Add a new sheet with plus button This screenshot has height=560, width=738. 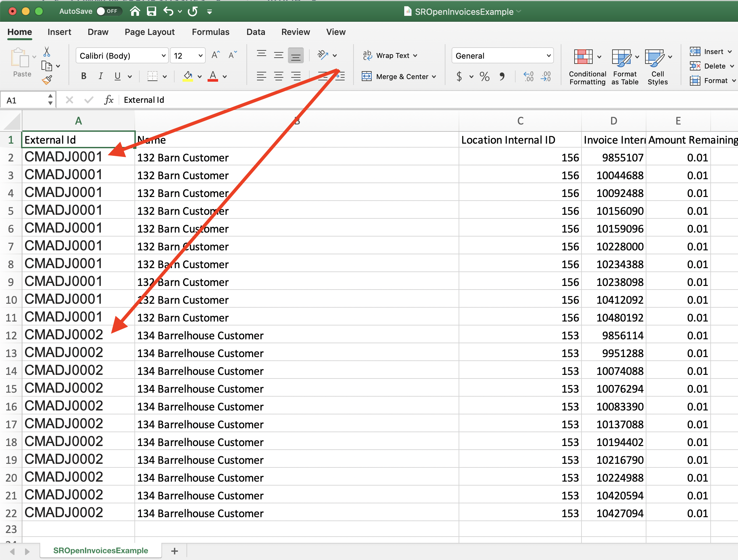(x=175, y=551)
